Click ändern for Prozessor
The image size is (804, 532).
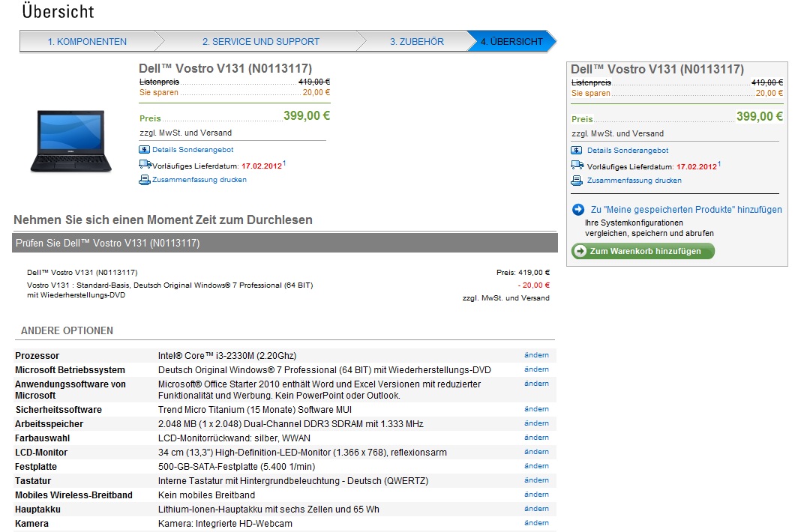click(x=536, y=355)
